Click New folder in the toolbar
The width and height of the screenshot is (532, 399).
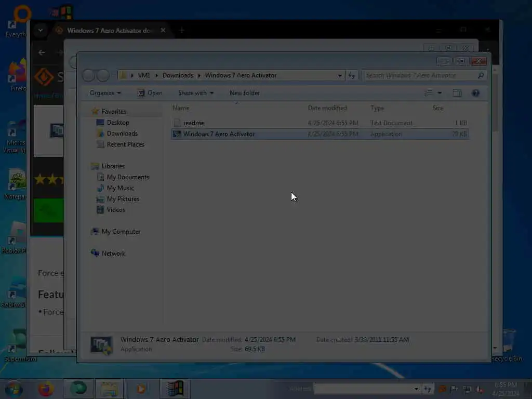tap(245, 93)
